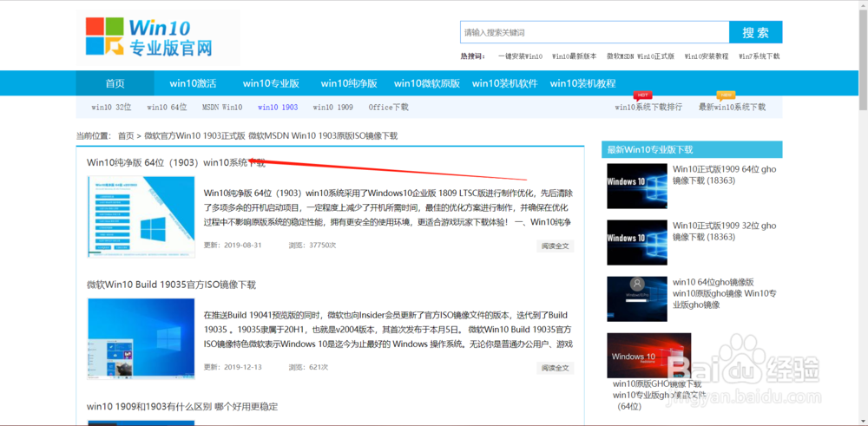Select sub-menu item win10 32位
The width and height of the screenshot is (868, 426).
111,108
